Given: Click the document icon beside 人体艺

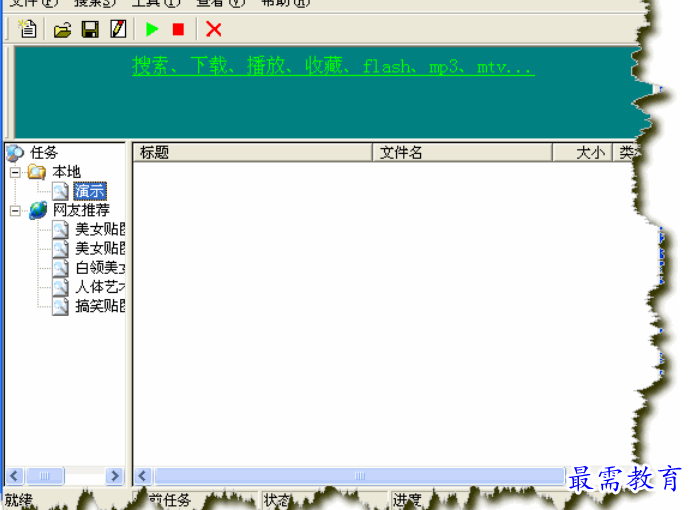Looking at the screenshot, I should click(60, 287).
